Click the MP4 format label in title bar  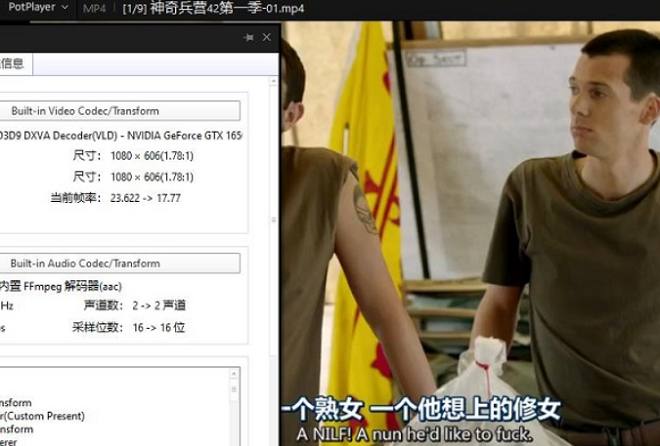click(x=94, y=9)
